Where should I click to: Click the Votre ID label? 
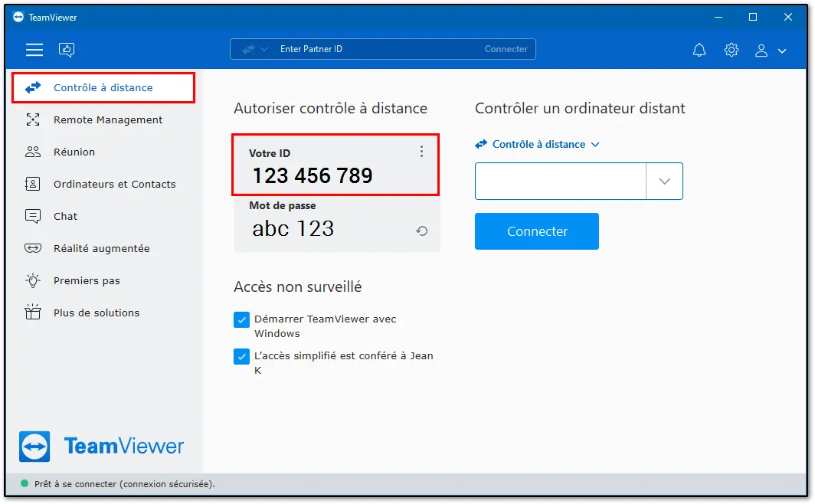tap(270, 153)
